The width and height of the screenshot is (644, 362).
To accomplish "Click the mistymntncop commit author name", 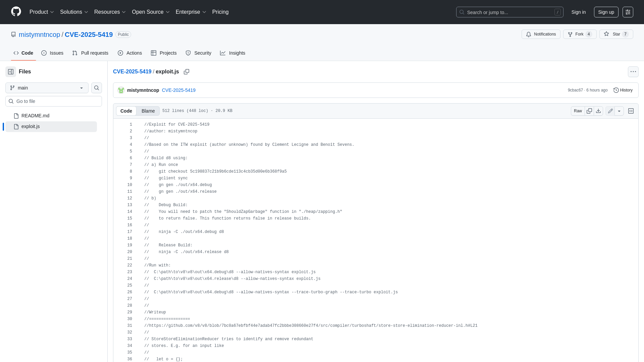I will click(143, 90).
